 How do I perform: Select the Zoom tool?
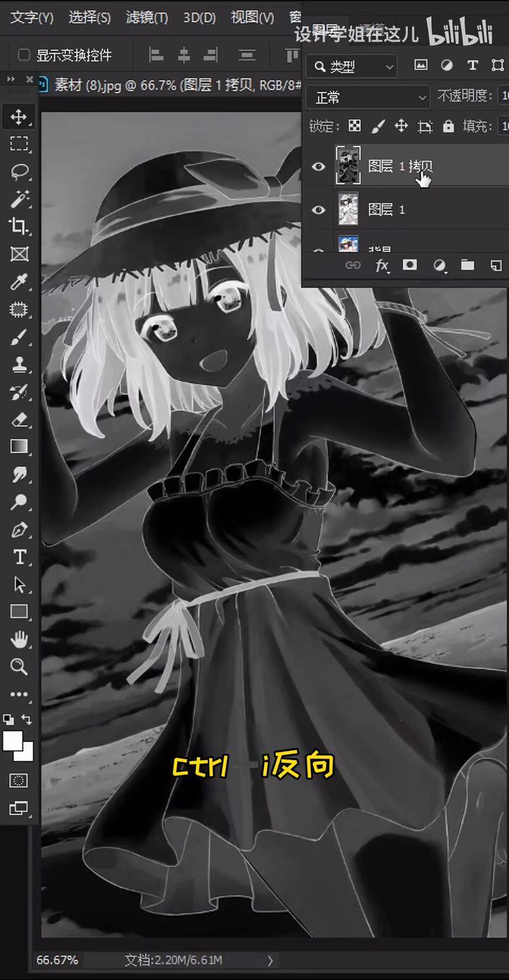pos(19,667)
